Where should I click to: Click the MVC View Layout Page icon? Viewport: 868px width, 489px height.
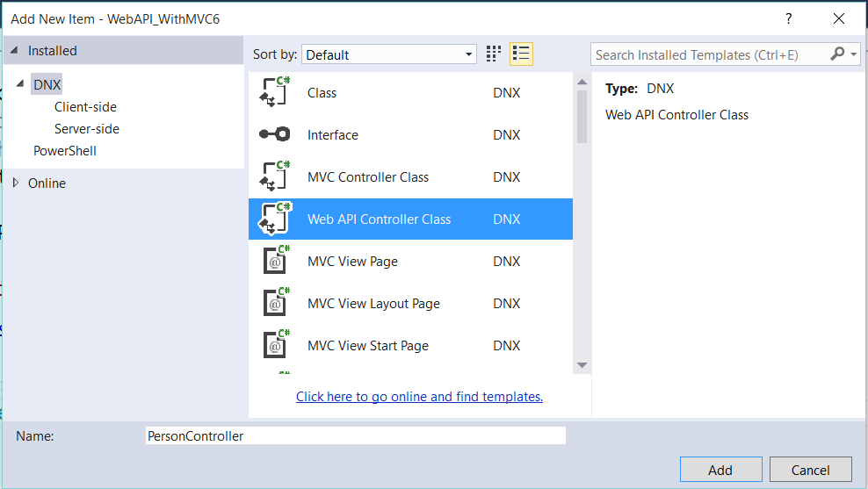276,303
